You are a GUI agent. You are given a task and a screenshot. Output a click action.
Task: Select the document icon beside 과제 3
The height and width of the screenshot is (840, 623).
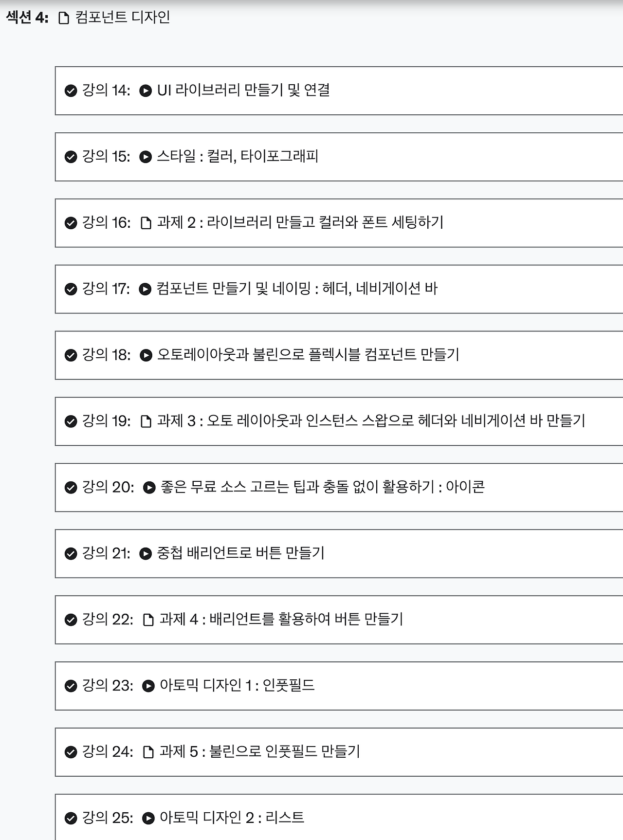146,421
